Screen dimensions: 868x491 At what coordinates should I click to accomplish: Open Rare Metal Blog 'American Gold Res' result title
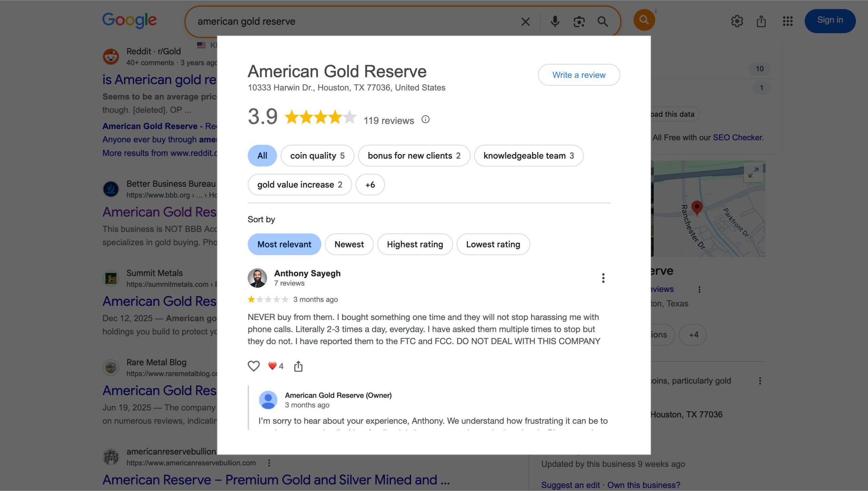coord(159,390)
